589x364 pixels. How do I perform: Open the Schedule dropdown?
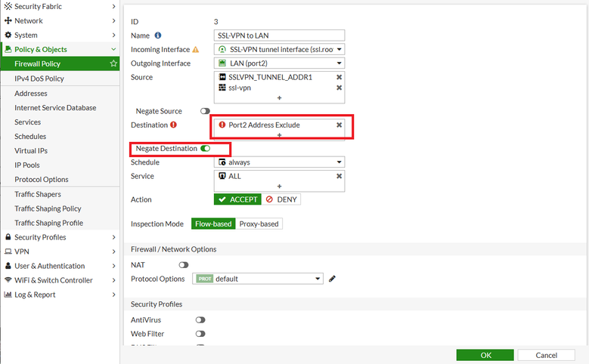click(x=279, y=162)
